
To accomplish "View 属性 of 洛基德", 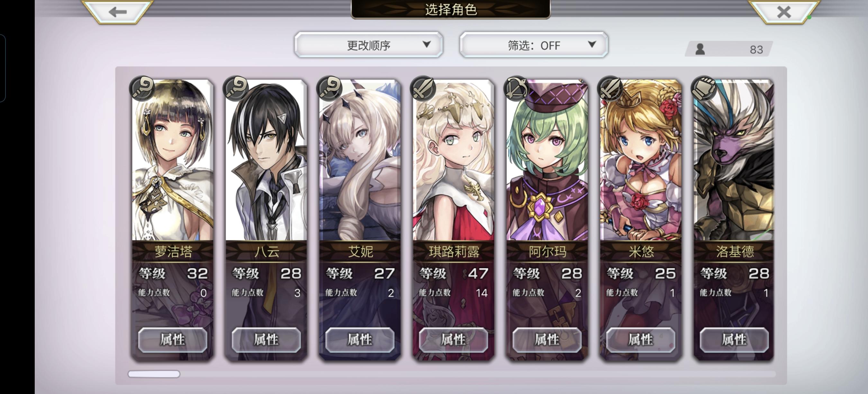I will coord(734,339).
